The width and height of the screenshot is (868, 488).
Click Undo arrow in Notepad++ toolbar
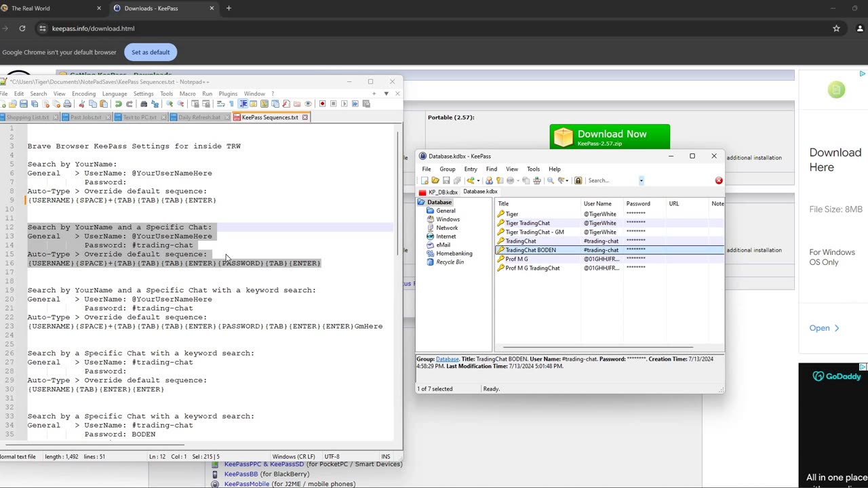pyautogui.click(x=118, y=104)
